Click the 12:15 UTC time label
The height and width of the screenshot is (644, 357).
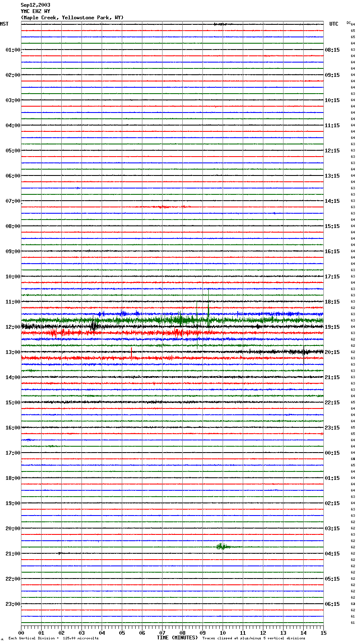pos(332,151)
